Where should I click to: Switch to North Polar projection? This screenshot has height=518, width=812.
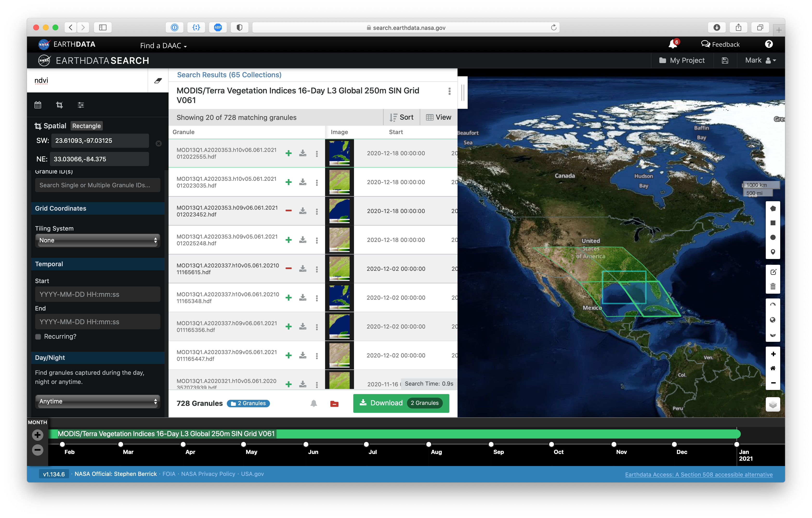(773, 305)
